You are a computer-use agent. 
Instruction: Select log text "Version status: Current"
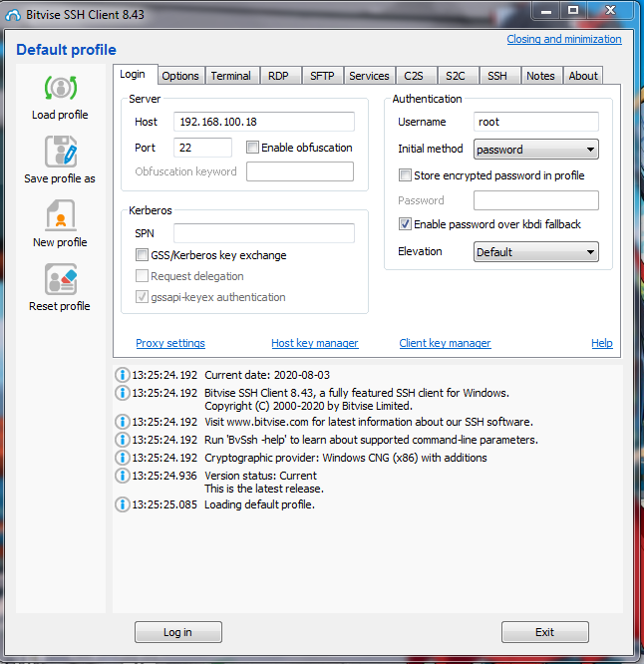[x=260, y=476]
